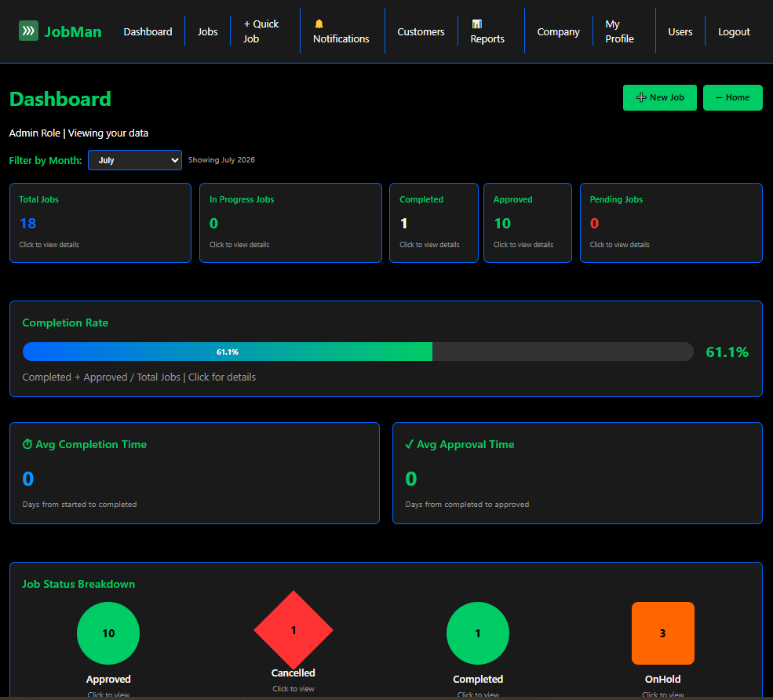Open the Avg Approval Time card
This screenshot has width=773, height=700.
(578, 473)
